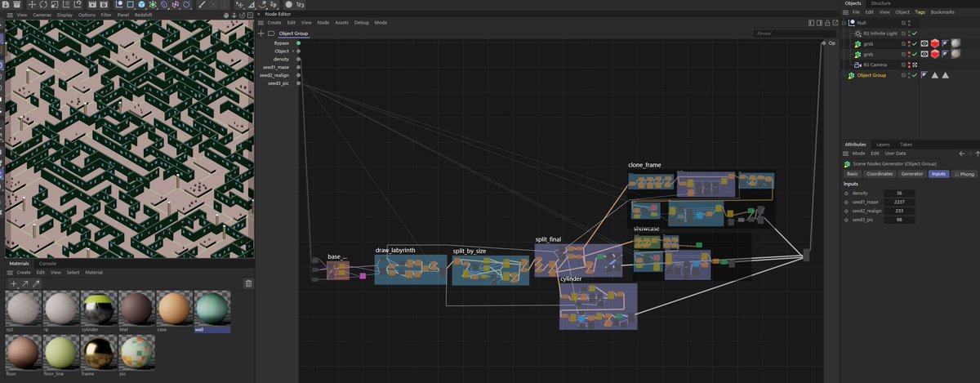
Task: Toggle layer checkbox of Object Group
Action: pyautogui.click(x=903, y=75)
